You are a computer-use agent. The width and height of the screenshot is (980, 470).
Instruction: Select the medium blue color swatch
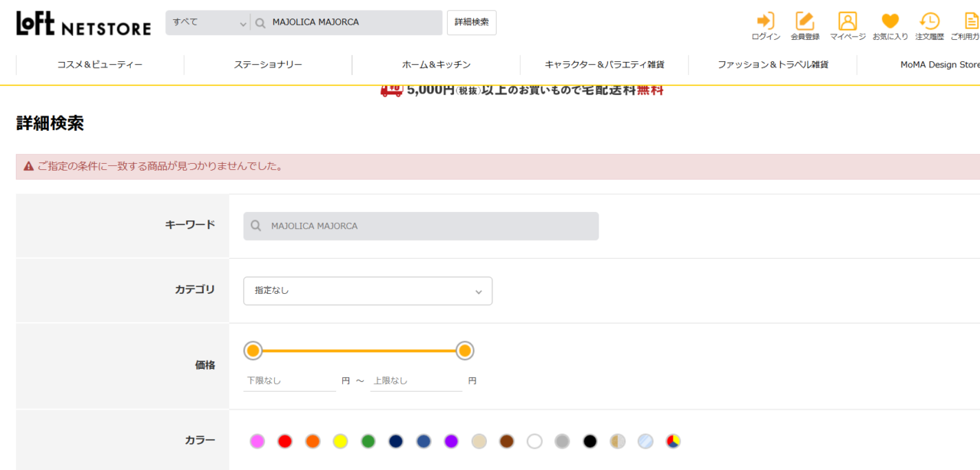coord(423,441)
